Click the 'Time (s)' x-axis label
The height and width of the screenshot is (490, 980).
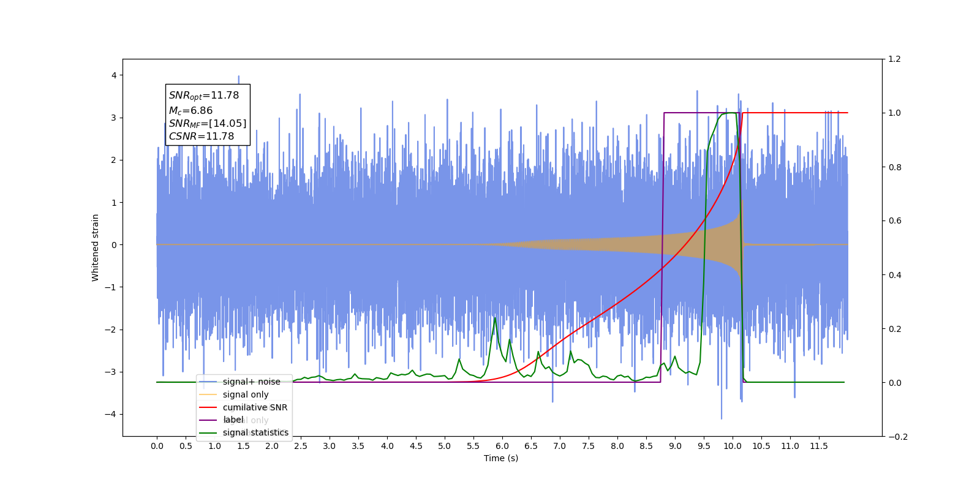click(x=501, y=458)
